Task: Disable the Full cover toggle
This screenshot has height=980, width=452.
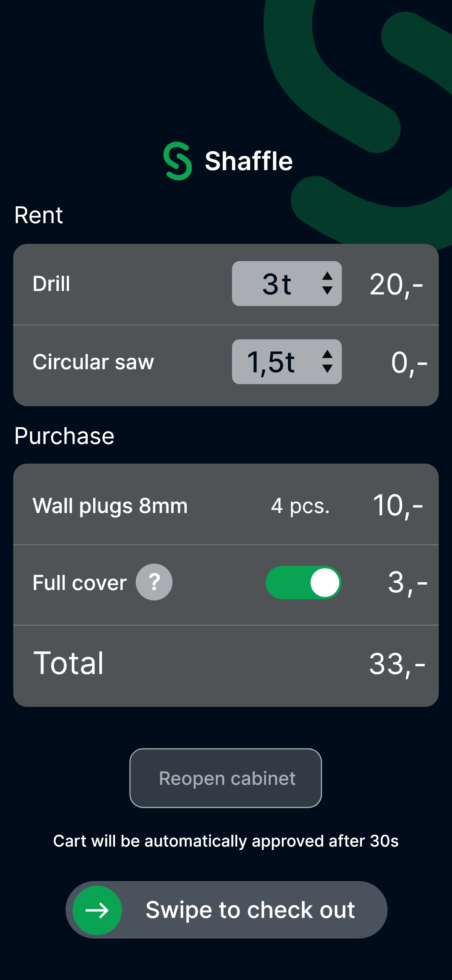Action: click(x=303, y=582)
